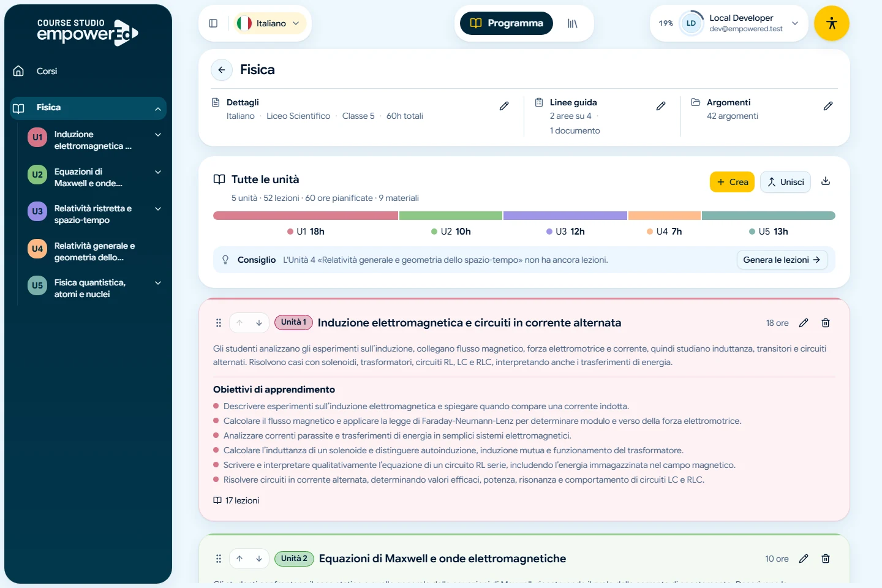882x588 pixels.
Task: Grab the drag handle of Unità 1
Action: (219, 323)
